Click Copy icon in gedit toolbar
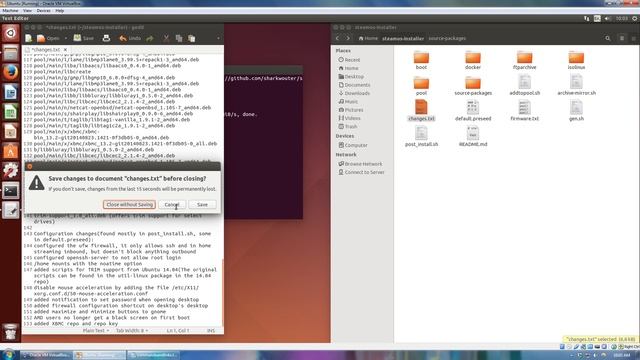This screenshot has height=360, width=640. coord(179,38)
